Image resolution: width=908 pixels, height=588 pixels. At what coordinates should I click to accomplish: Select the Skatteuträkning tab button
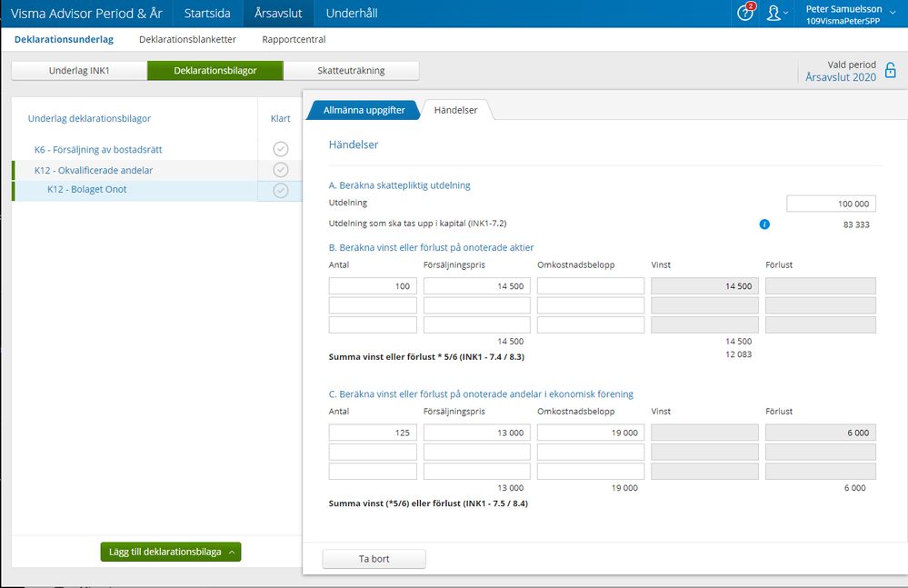point(351,71)
